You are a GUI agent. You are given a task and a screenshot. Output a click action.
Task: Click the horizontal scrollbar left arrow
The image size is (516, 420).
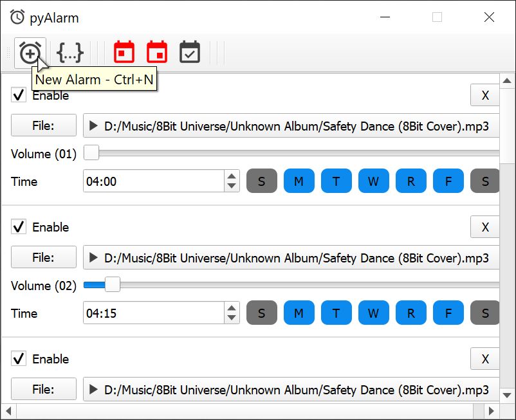(x=8, y=411)
